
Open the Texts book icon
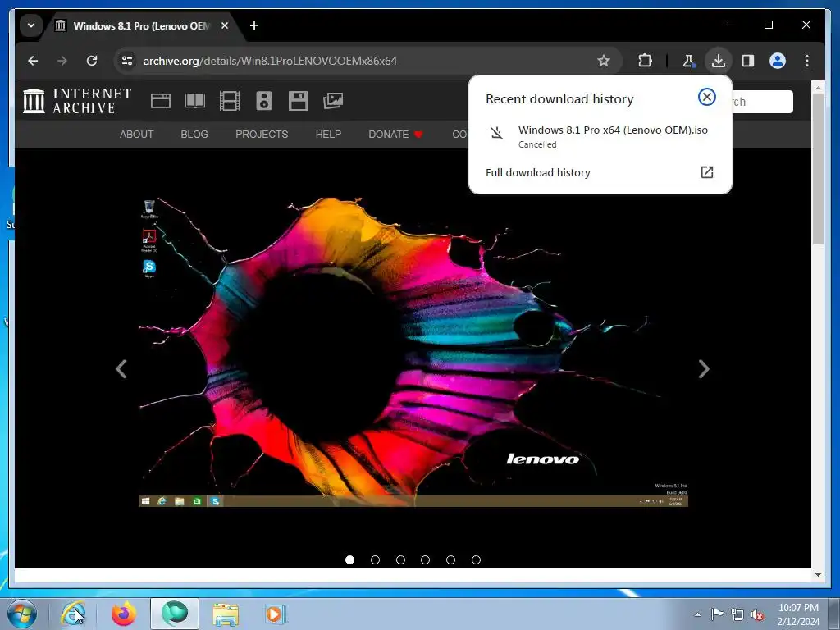pos(195,101)
